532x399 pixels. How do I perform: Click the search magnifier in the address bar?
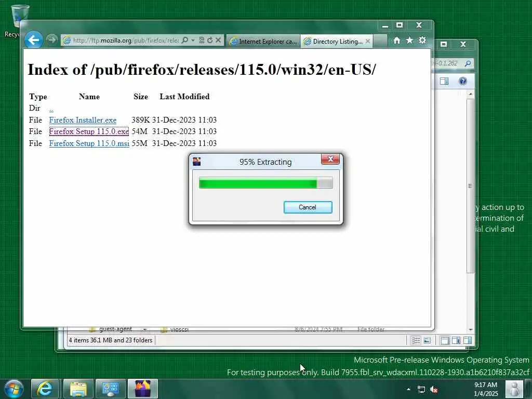[x=185, y=40]
